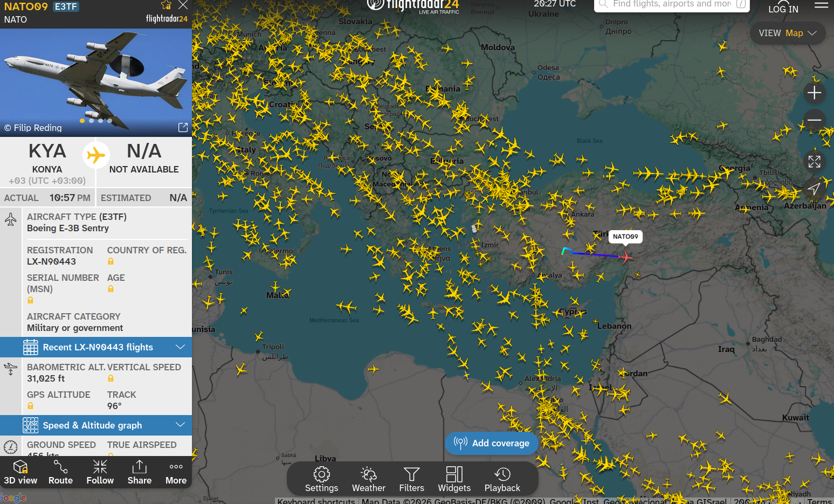This screenshot has height=504, width=834.
Task: Click the flightradar24 logo in the panel header
Action: click(x=167, y=19)
